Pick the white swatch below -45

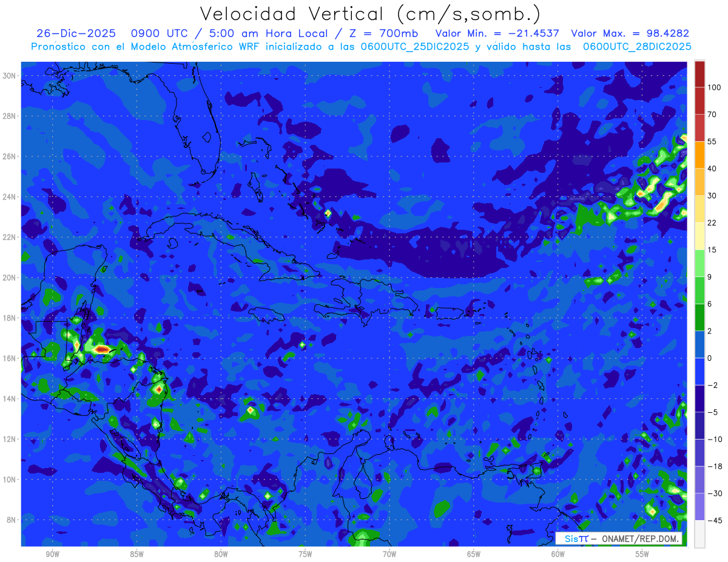[699, 534]
